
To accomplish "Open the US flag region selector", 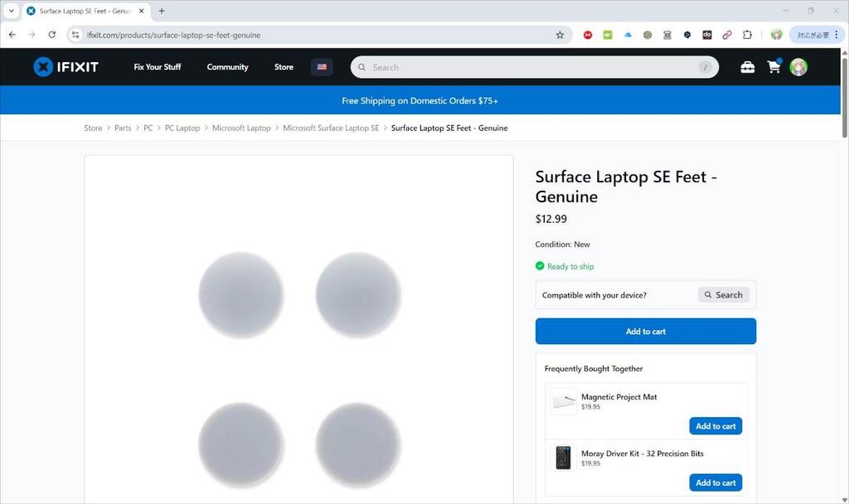I will (x=322, y=67).
